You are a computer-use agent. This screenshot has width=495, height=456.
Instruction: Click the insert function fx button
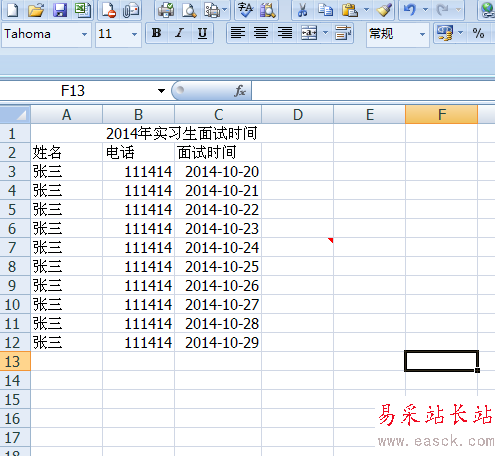(x=240, y=91)
